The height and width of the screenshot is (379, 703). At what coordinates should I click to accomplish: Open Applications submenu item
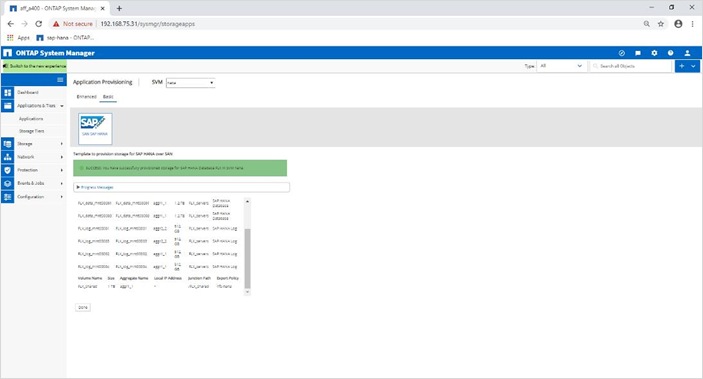(31, 119)
